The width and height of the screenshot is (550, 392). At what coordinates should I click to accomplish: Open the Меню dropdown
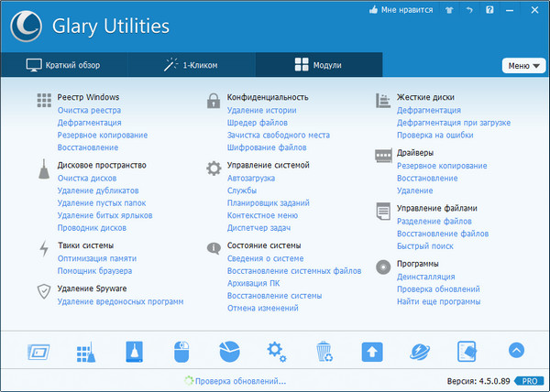pos(522,66)
